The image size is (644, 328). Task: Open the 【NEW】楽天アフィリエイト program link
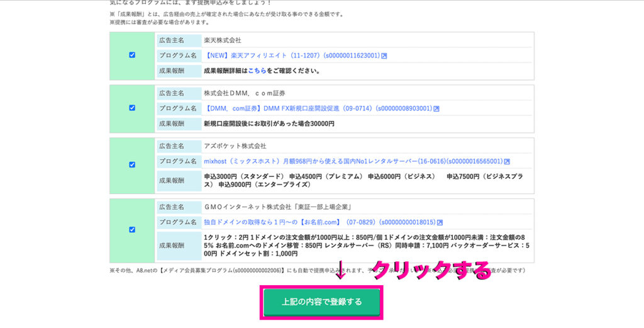(x=292, y=55)
